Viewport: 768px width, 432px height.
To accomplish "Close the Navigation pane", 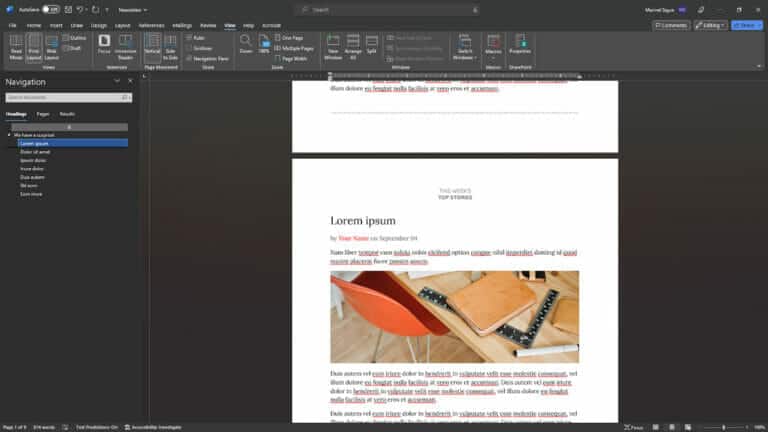I will coord(130,81).
